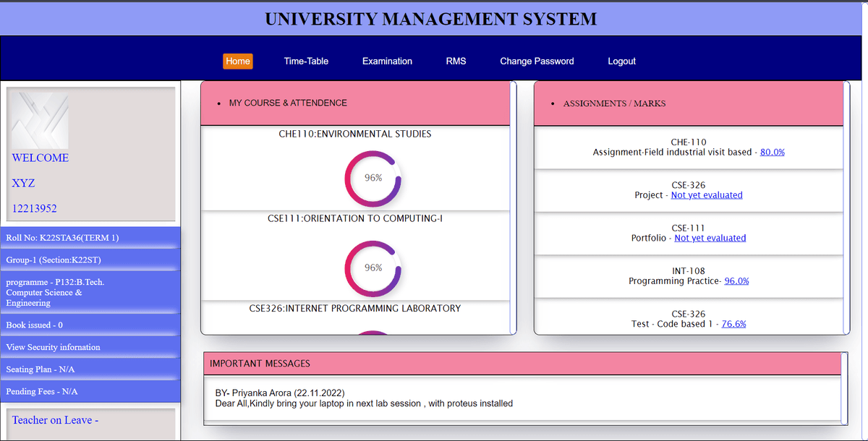The image size is (868, 441).
Task: Click 'Not yet evaluated' for CSE-111 Portfolio
Action: 710,237
